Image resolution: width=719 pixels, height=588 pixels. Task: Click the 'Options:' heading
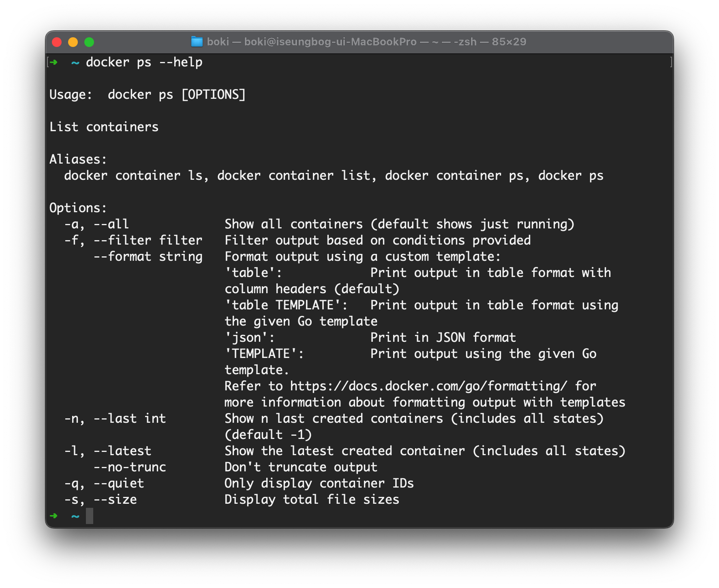click(78, 208)
